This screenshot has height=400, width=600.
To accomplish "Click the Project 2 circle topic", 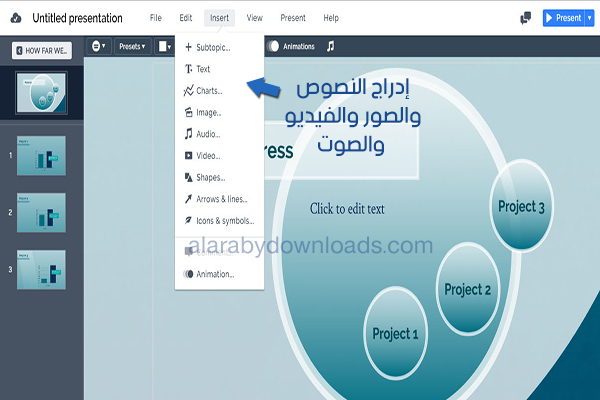I will tap(468, 289).
